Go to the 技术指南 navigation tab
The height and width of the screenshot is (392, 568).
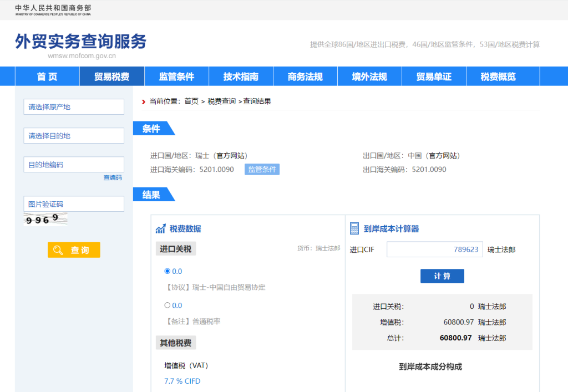(241, 77)
